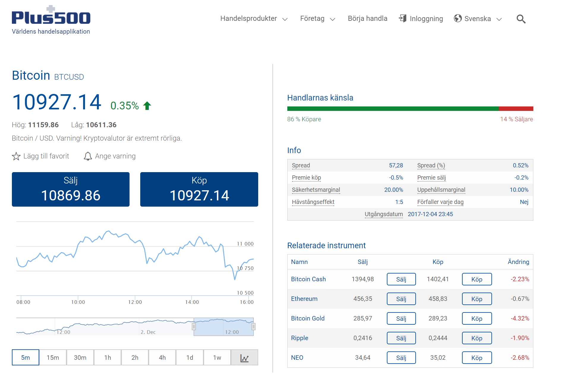Click the Inloggning login icon
The width and height of the screenshot is (588, 385).
tap(403, 18)
